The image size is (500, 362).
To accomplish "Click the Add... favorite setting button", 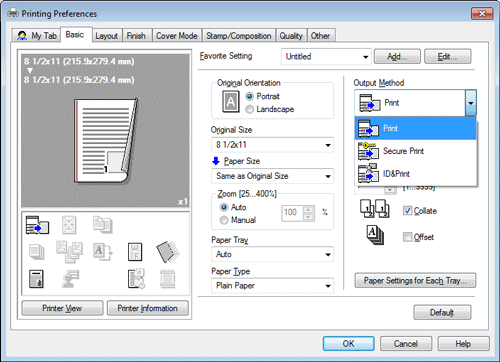I will [397, 56].
